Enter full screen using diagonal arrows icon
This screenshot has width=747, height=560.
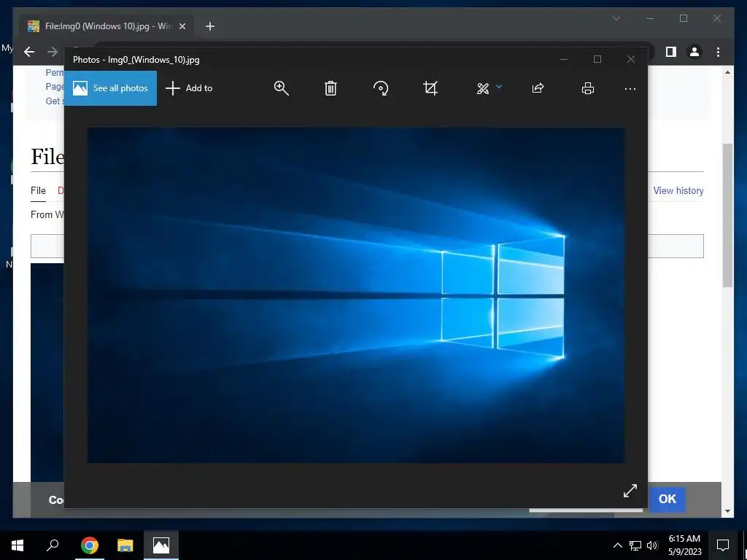(x=630, y=491)
